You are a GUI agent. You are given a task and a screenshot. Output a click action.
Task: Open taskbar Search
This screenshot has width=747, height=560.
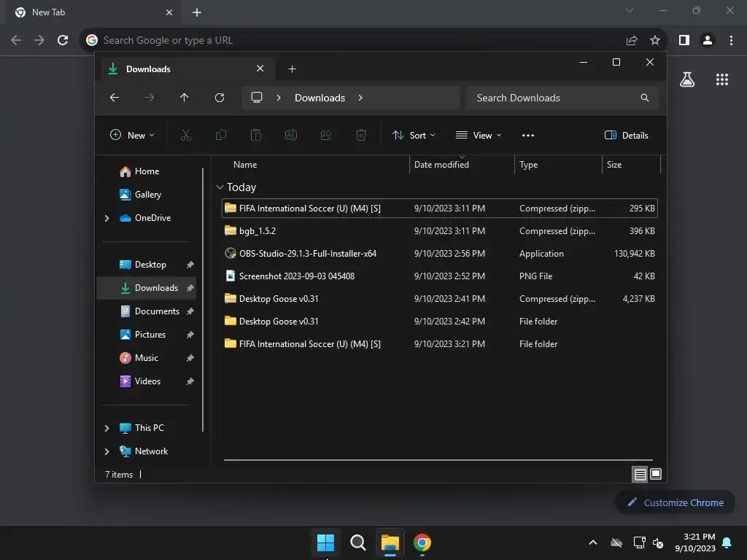pos(357,542)
